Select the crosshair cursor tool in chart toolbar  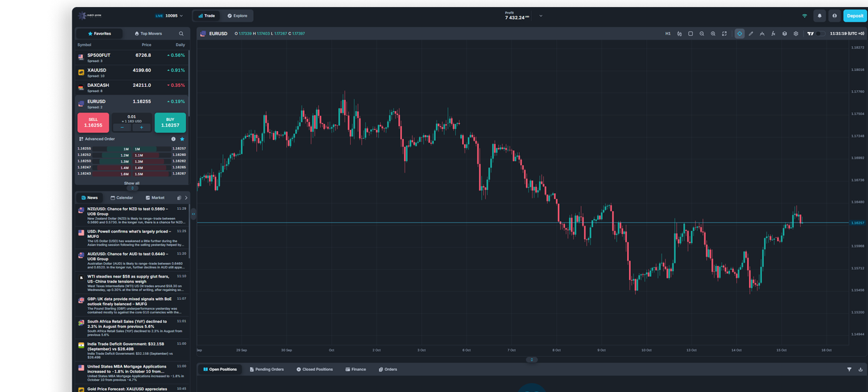[740, 34]
